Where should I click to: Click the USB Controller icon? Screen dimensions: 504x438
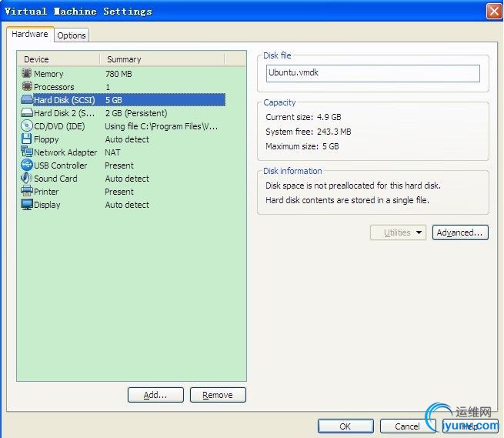(x=27, y=166)
